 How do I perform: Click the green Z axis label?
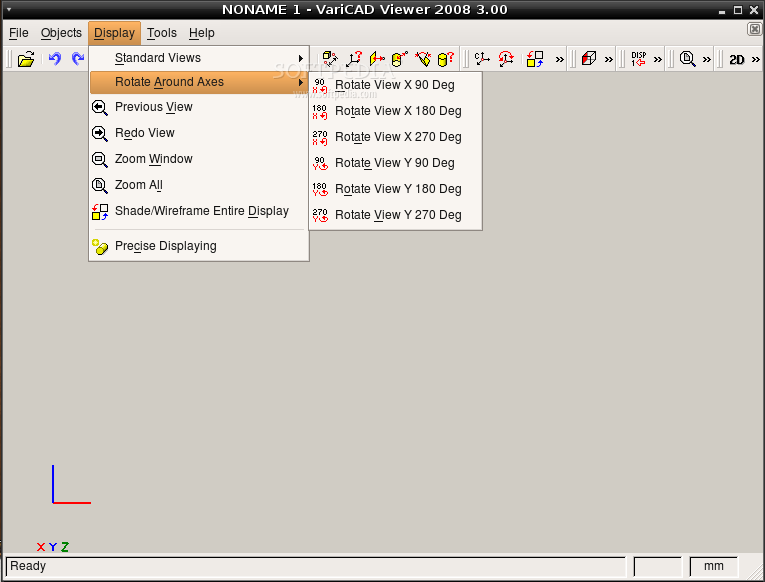pos(64,547)
